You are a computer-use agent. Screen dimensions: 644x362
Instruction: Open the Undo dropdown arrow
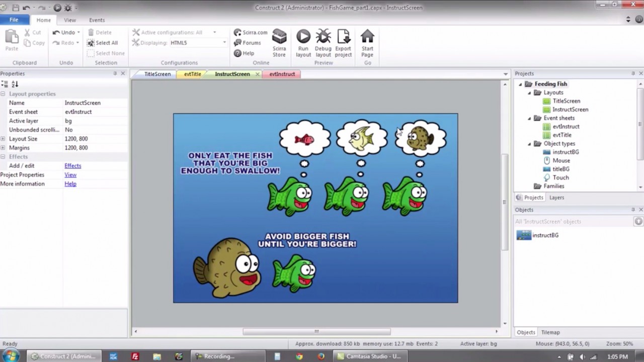pyautogui.click(x=78, y=32)
